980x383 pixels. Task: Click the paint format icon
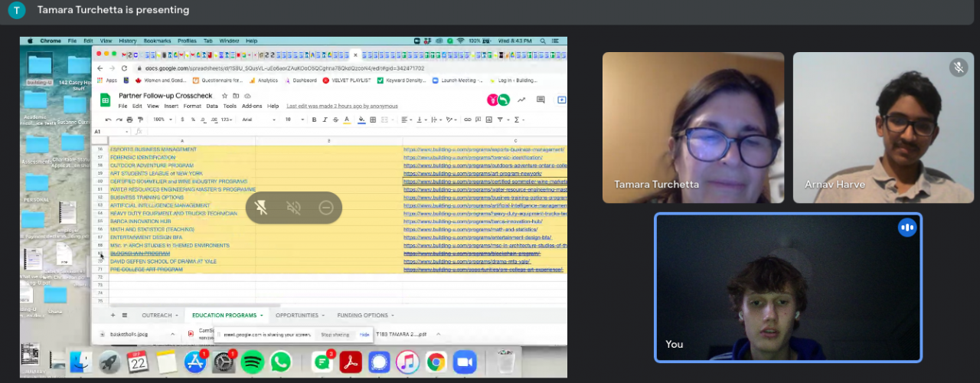pyautogui.click(x=140, y=119)
